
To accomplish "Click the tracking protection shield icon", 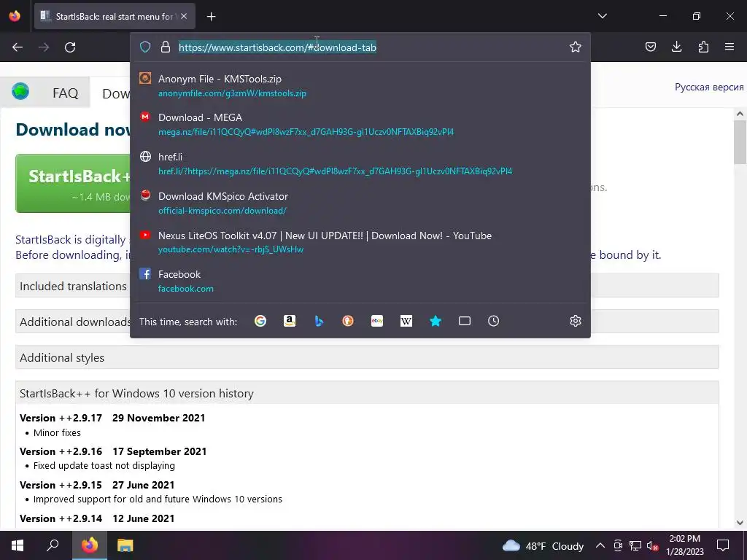I will pos(145,47).
